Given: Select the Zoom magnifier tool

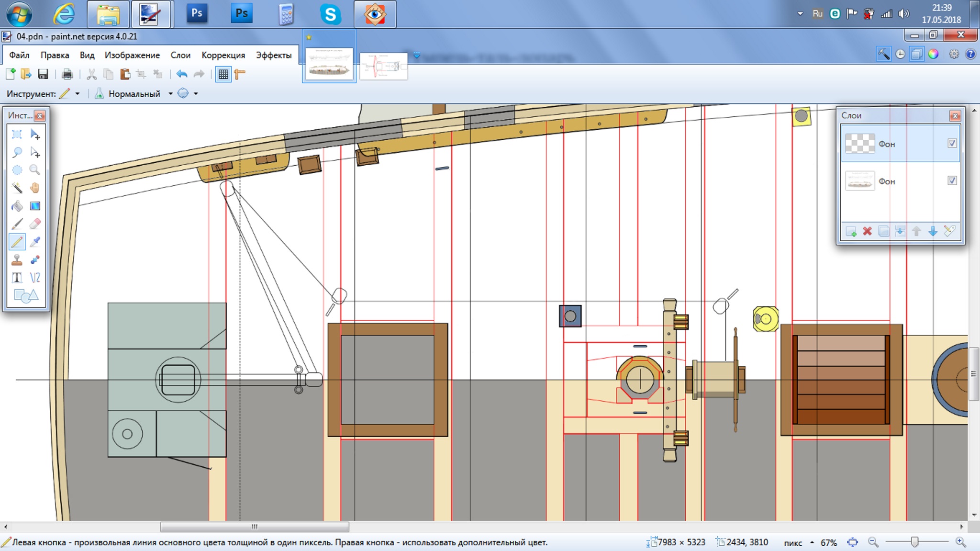Looking at the screenshot, I should [x=35, y=170].
